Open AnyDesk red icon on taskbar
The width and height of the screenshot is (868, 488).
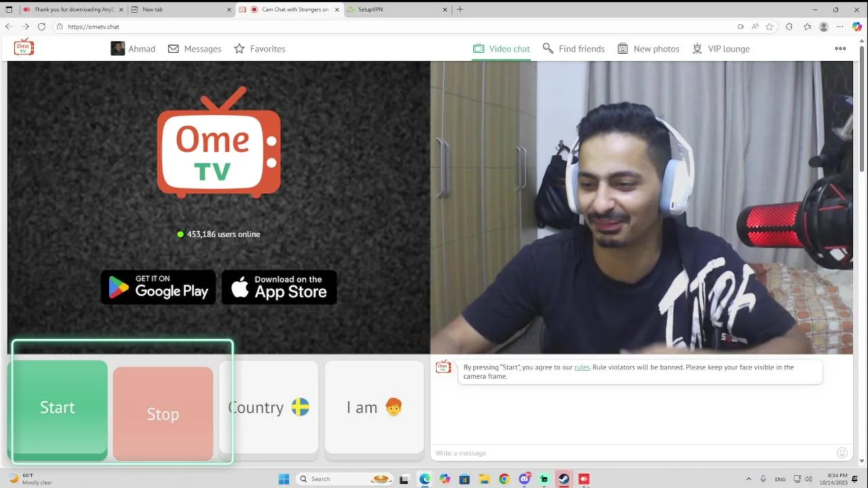click(x=584, y=479)
